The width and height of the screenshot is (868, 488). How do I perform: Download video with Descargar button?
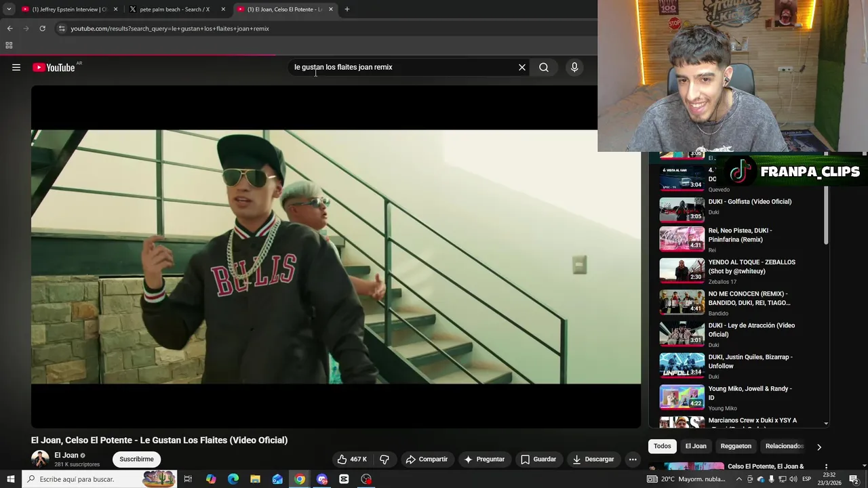point(593,459)
